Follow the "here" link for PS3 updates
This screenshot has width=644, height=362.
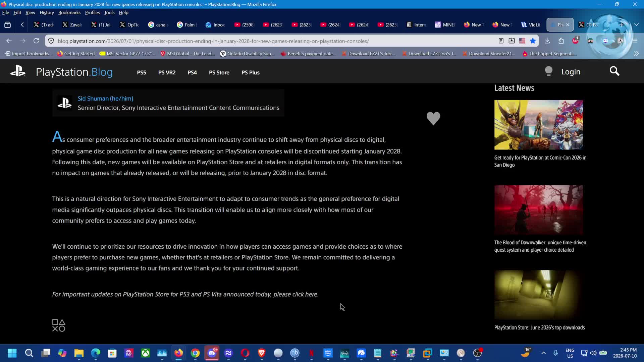tap(311, 294)
